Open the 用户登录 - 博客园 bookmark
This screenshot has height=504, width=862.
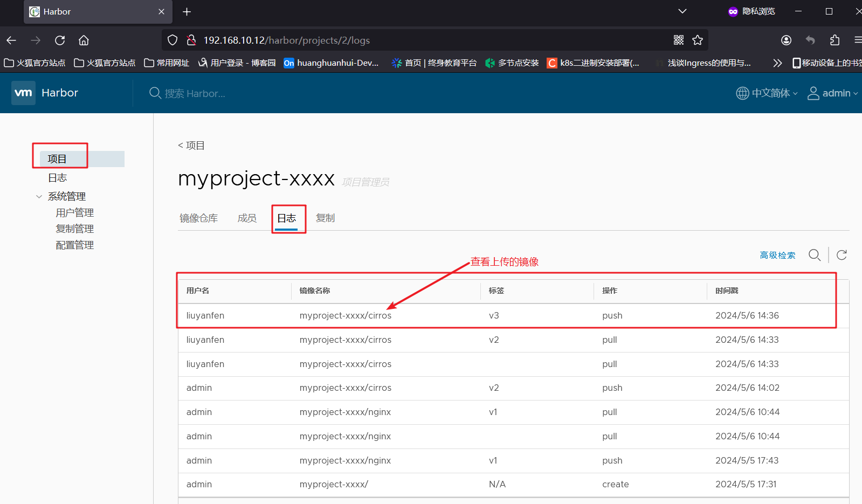coord(237,63)
